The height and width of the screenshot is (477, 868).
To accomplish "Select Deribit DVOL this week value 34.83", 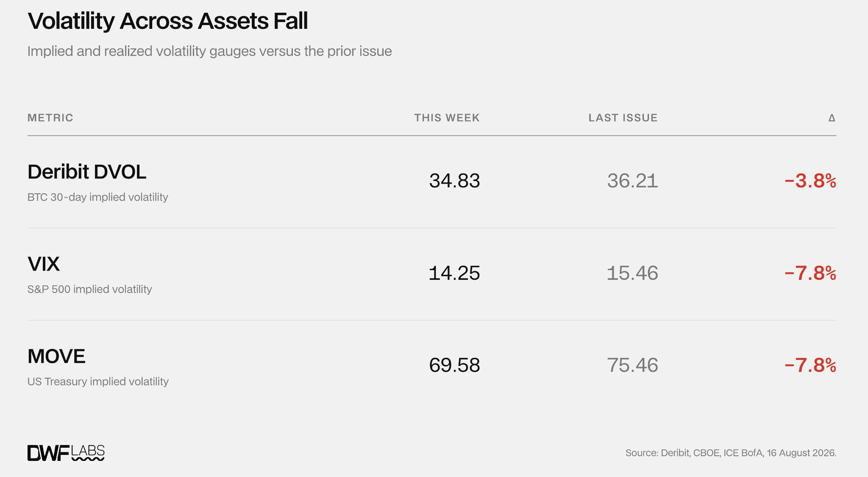I will [454, 181].
